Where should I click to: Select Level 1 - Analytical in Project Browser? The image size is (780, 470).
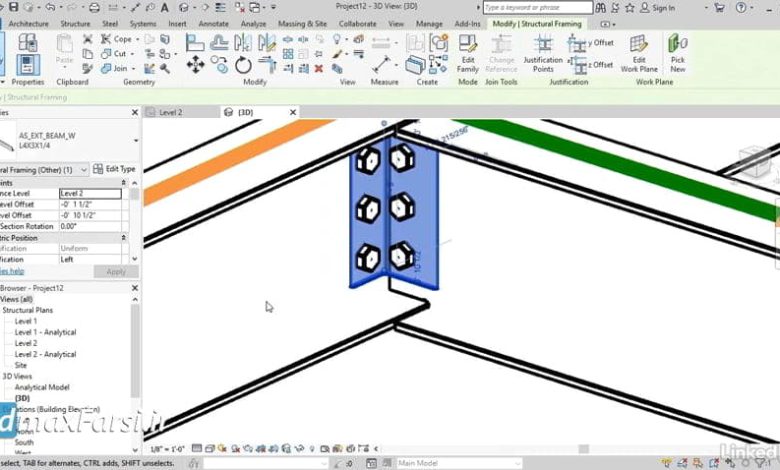45,332
